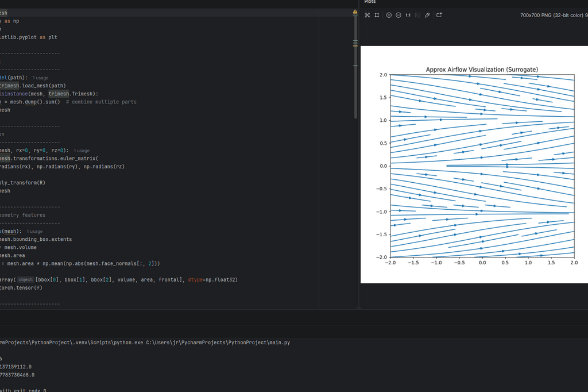Click the yellow warning inspection icon
Viewport: 588px width, 392px height.
(x=355, y=12)
